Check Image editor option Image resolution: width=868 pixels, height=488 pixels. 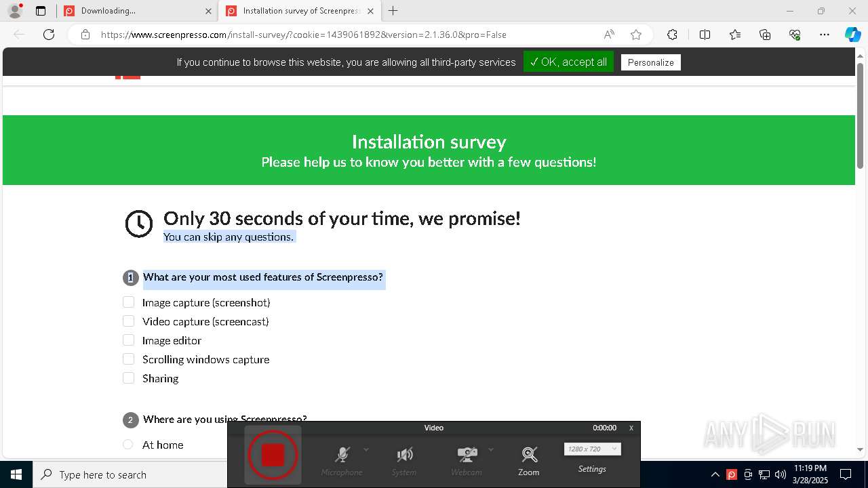[x=128, y=340]
